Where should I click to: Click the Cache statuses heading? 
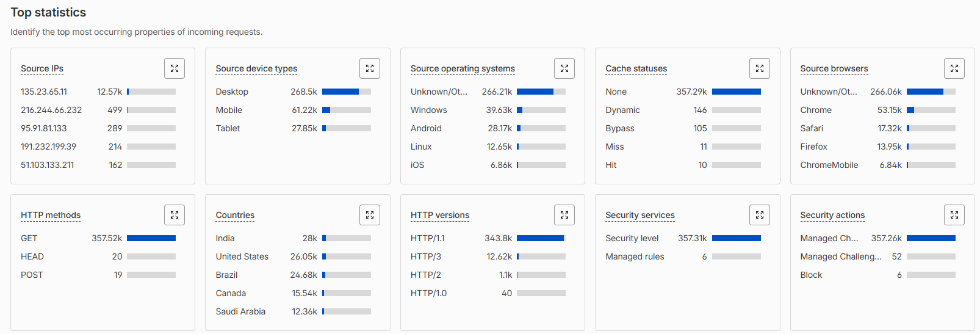tap(636, 68)
